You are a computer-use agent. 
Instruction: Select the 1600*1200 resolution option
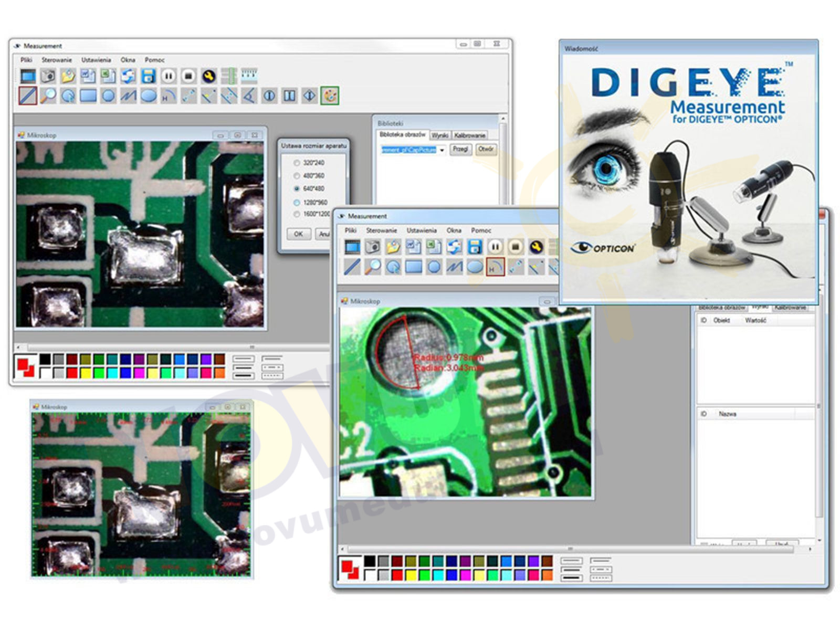[x=311, y=214]
